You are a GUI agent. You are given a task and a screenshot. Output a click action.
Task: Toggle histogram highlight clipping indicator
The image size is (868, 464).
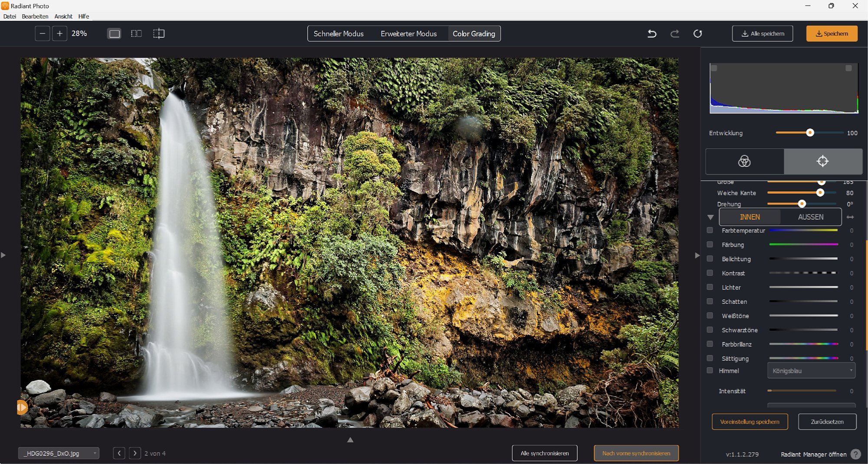pyautogui.click(x=848, y=68)
